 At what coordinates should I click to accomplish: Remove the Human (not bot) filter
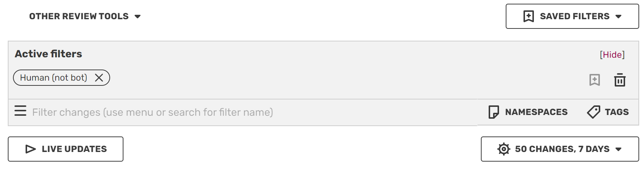point(99,78)
